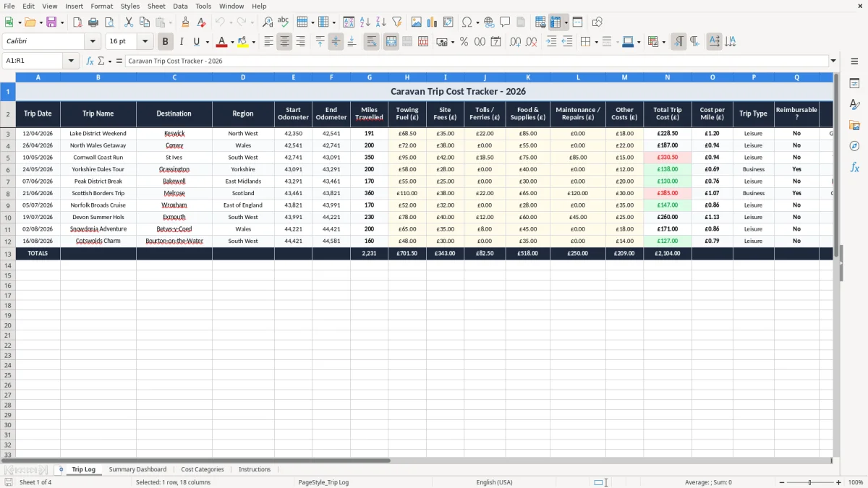
Task: Open the Sidebar Gallery icon
Action: coord(854,125)
